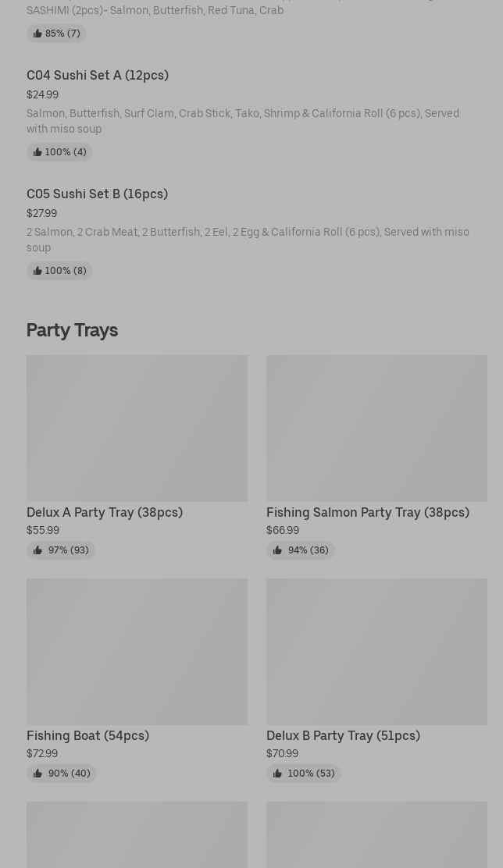503x868 pixels.
Task: Click the Fishing Boat photo thumbnail
Action: tap(137, 652)
